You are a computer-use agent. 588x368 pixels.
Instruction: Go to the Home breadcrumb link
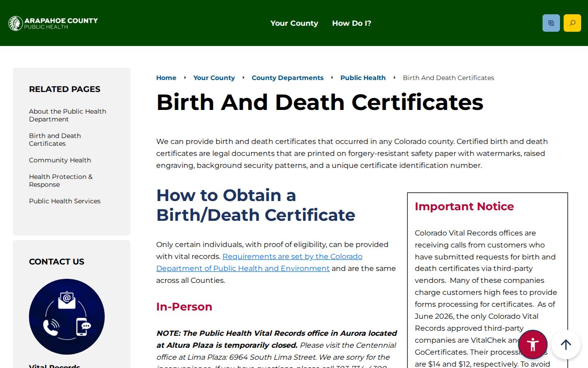[x=166, y=78]
